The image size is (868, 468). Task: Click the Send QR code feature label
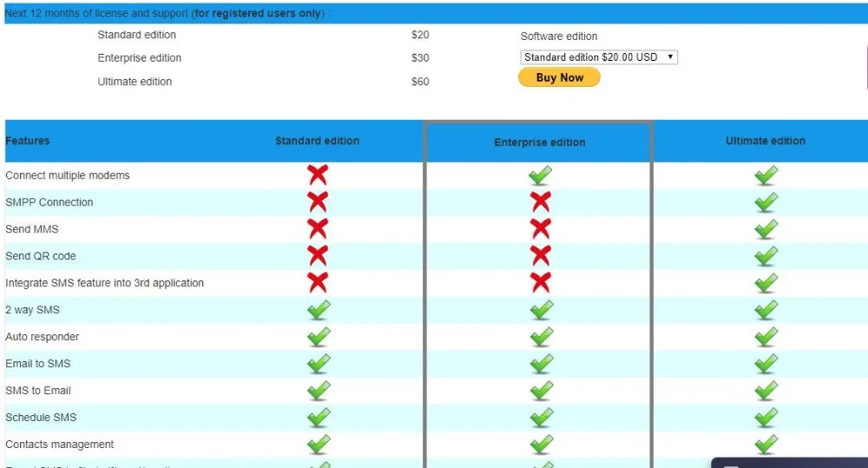coord(41,256)
